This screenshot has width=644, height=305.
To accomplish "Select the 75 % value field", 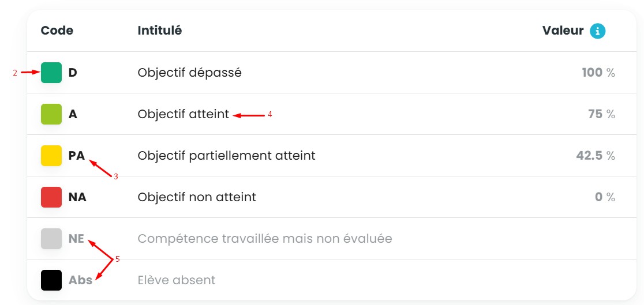I will (601, 114).
